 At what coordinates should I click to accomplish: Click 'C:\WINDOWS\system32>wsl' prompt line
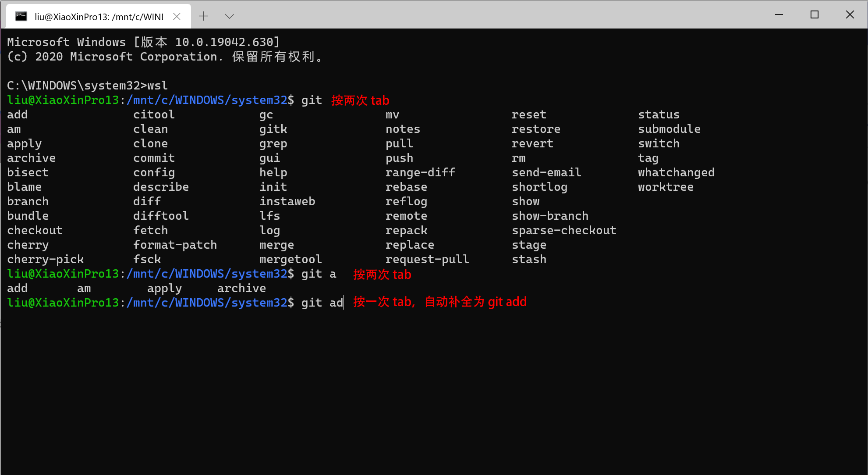(x=88, y=86)
